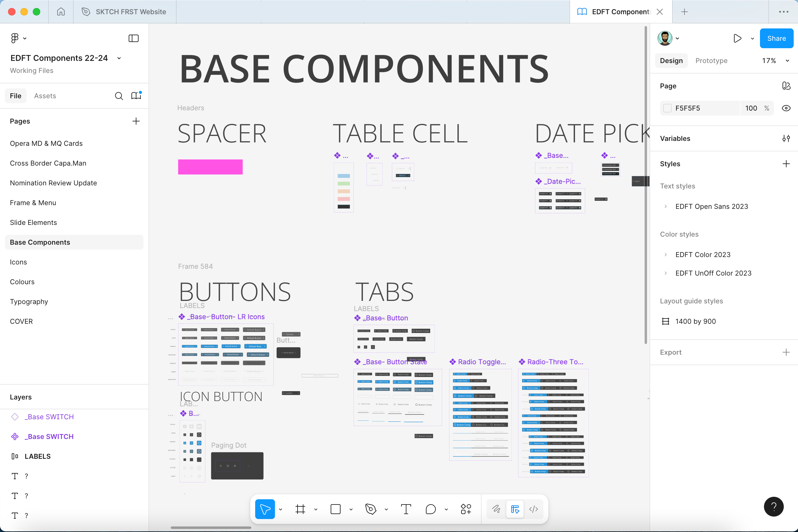The image size is (798, 532).
Task: Switch to the Assets tab
Action: (45, 96)
